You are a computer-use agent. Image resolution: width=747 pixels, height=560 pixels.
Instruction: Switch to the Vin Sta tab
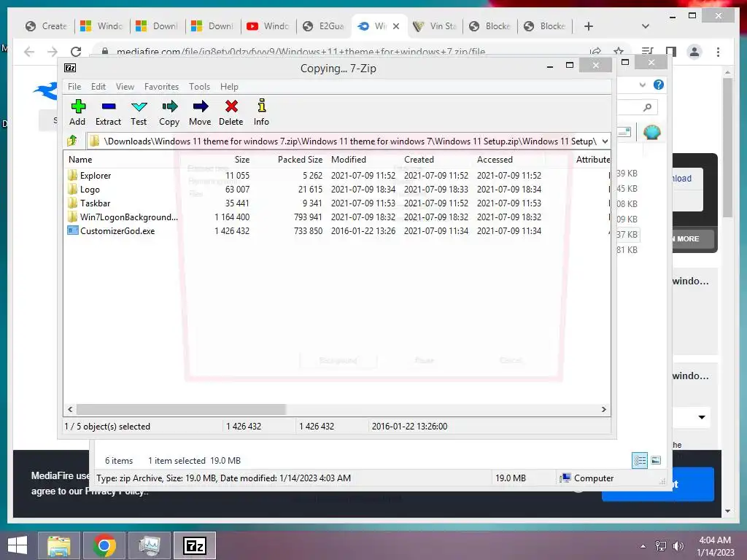coord(435,26)
